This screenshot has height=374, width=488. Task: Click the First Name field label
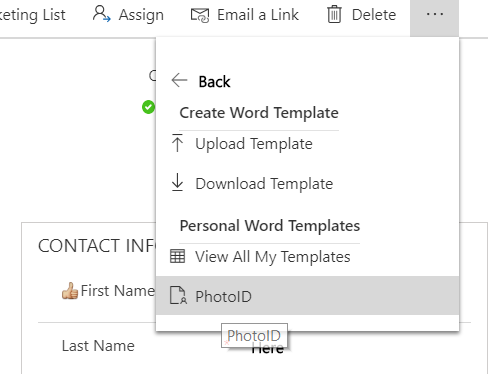pyautogui.click(x=118, y=291)
